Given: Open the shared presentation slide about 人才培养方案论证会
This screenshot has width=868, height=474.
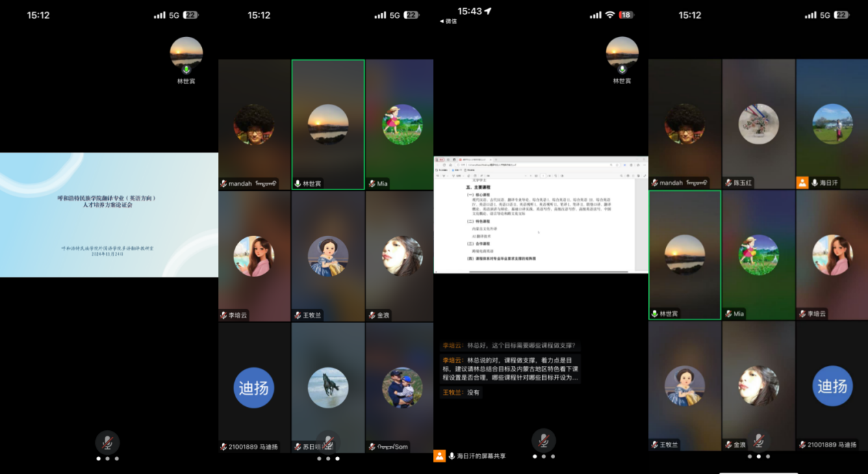Looking at the screenshot, I should 109,214.
